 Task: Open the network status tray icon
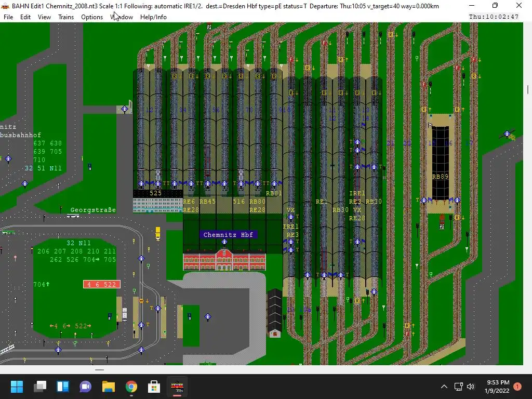458,387
